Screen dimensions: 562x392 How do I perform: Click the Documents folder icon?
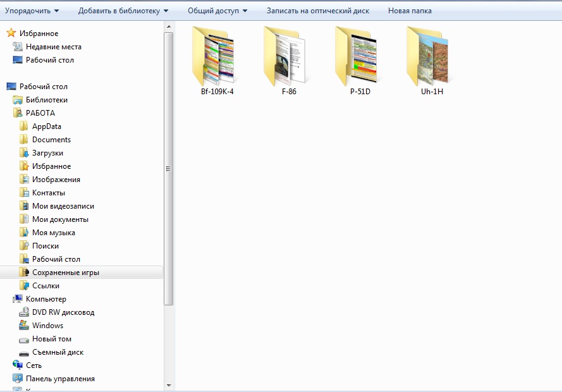23,139
